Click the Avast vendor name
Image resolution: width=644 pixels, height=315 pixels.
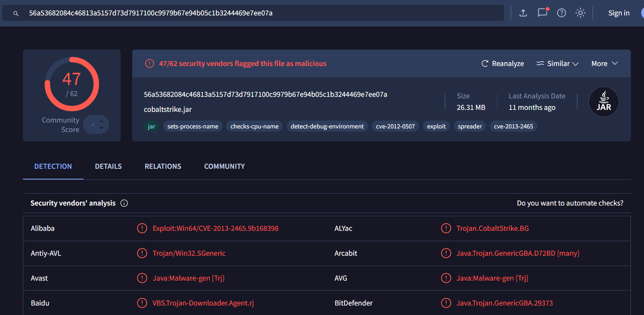(39, 278)
